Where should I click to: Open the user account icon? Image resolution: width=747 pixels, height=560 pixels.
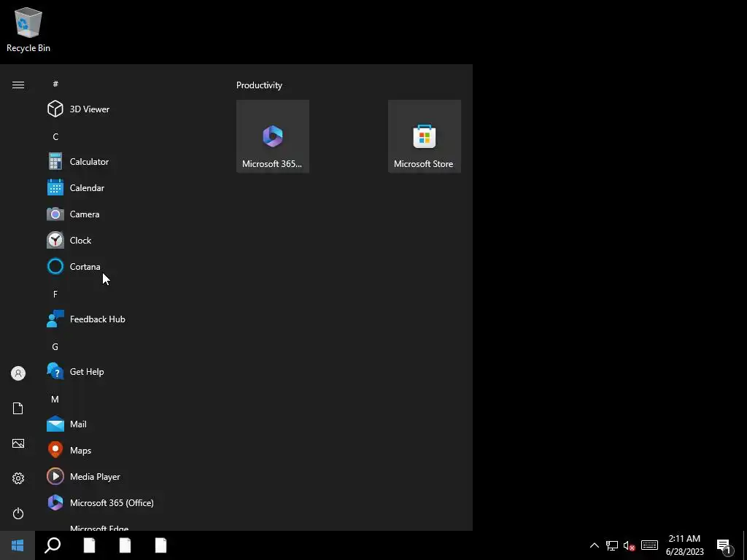[18, 373]
